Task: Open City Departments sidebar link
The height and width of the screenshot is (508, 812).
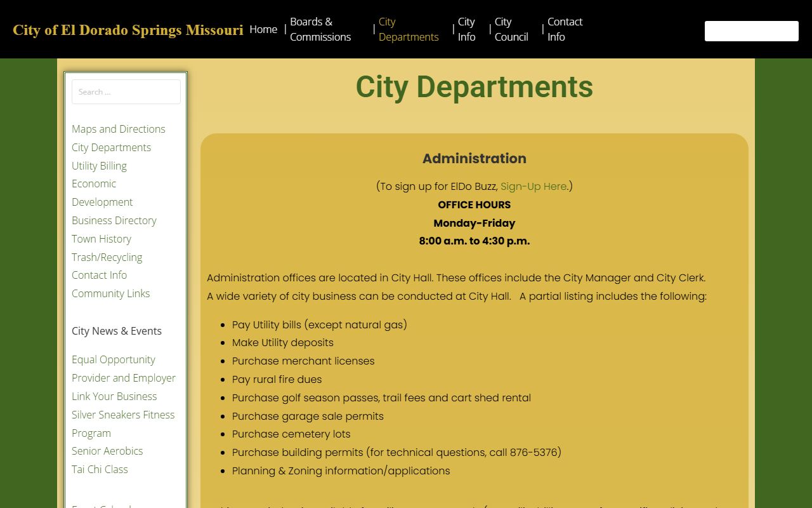Action: coord(111,147)
